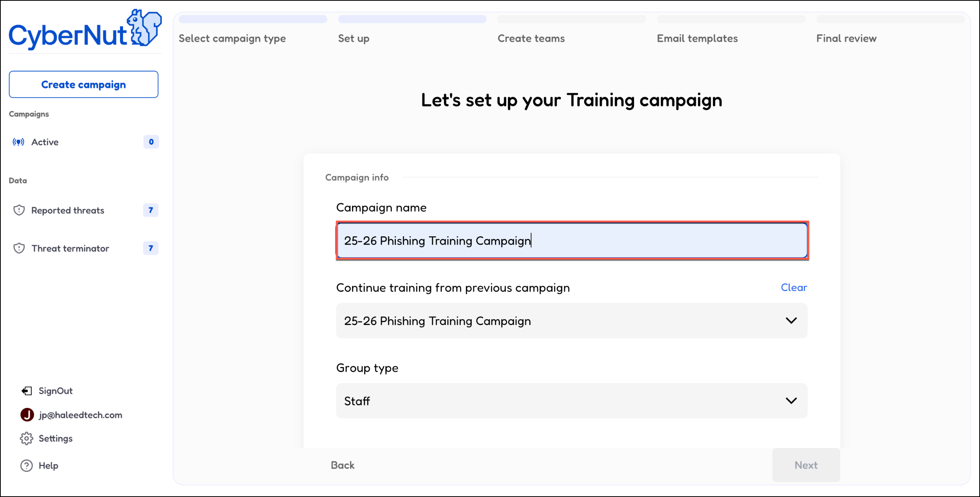Screen dimensions: 980x497
Task: Open Settings via the gear icon
Action: 26,439
